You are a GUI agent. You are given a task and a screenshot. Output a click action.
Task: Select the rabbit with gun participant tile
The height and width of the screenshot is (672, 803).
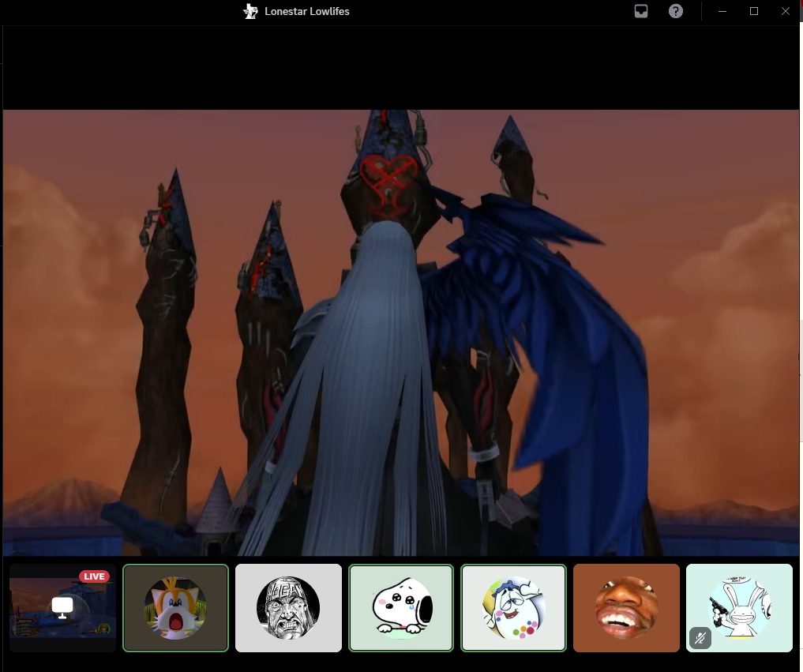tap(739, 608)
